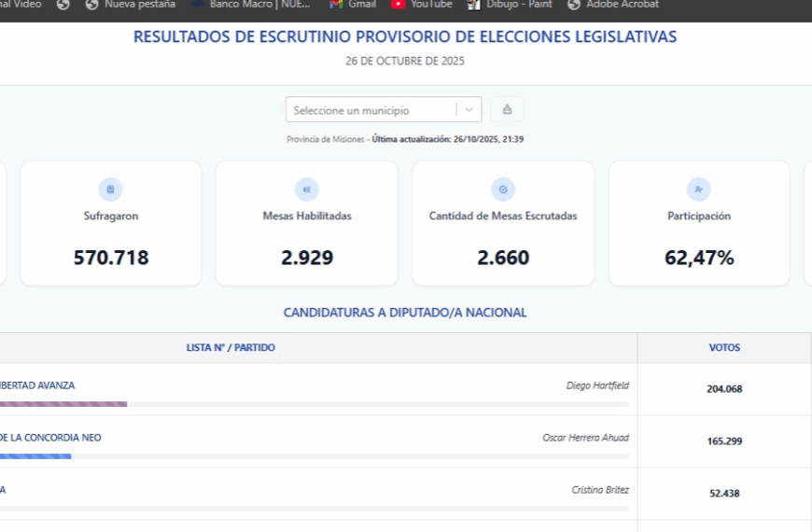The width and height of the screenshot is (812, 532).
Task: Click the globe icon beside Adobe Acrobat
Action: (574, 5)
